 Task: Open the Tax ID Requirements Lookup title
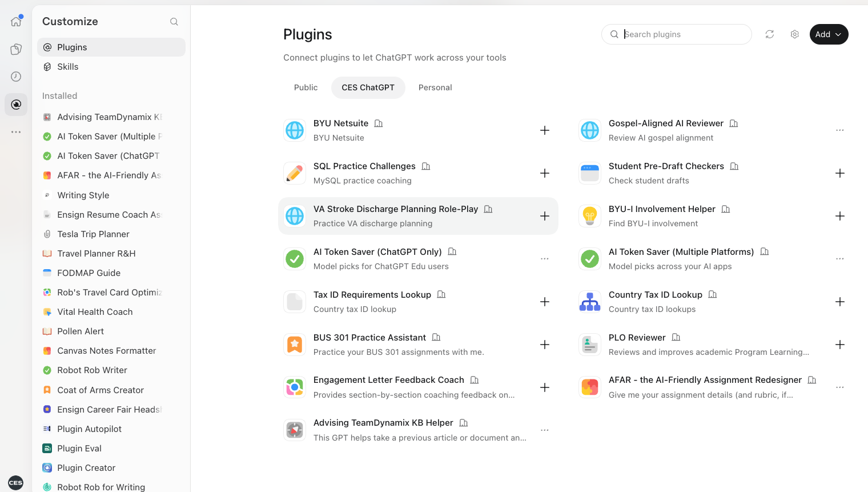[372, 295]
